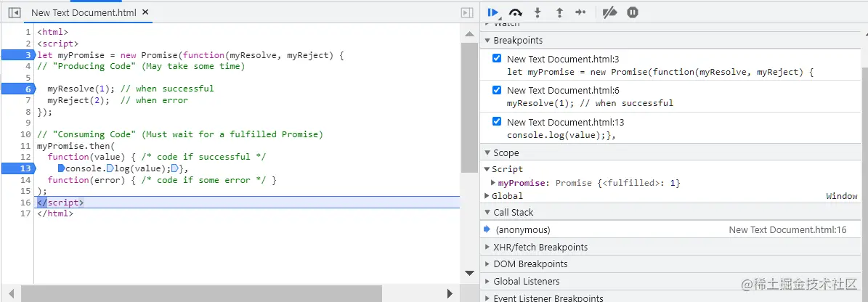Click the "Consuming Code" comment line
868x302 pixels.
[x=180, y=134]
